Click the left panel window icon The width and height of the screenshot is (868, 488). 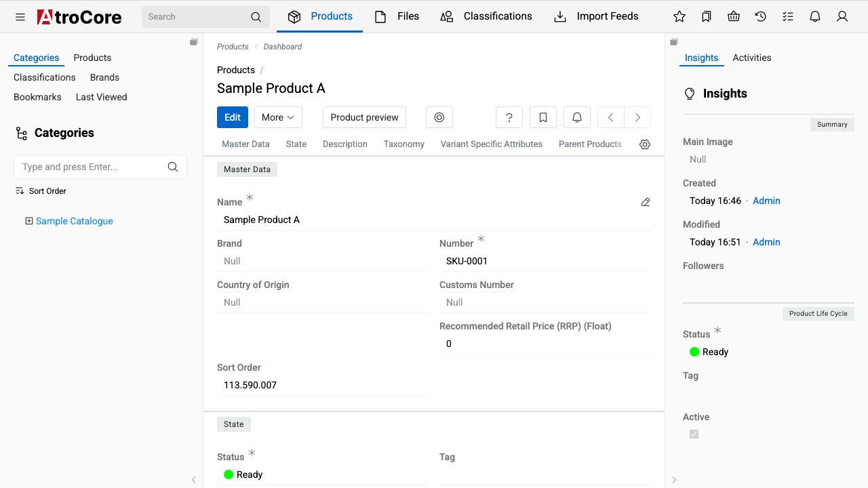[x=194, y=42]
